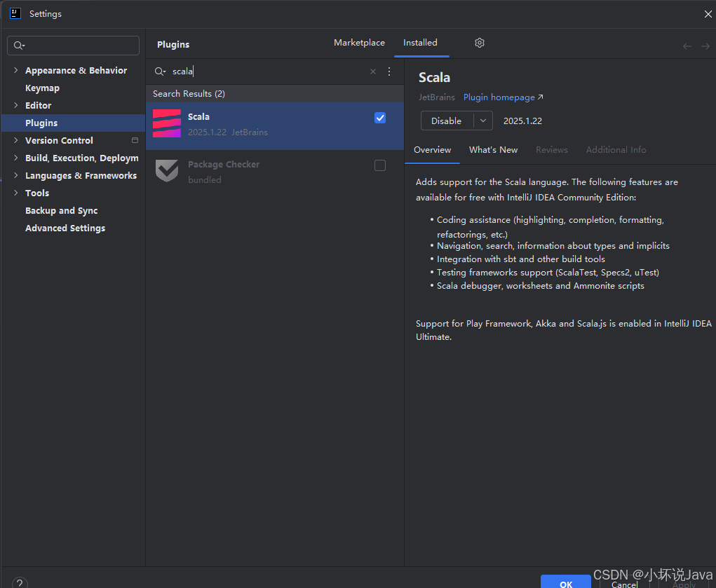
Task: Expand Appearance & Behavior settings
Action: (x=16, y=70)
